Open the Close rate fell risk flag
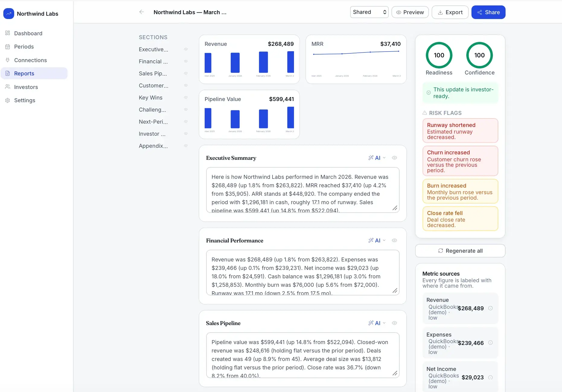Viewport: 562px width, 392px height. click(x=460, y=219)
